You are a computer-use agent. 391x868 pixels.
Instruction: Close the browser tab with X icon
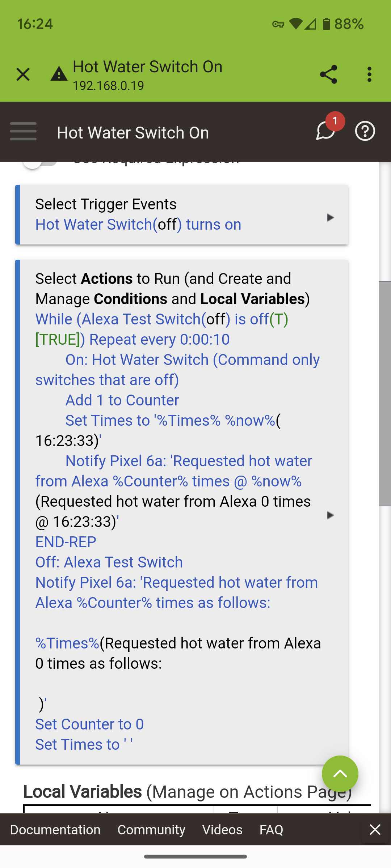click(23, 75)
